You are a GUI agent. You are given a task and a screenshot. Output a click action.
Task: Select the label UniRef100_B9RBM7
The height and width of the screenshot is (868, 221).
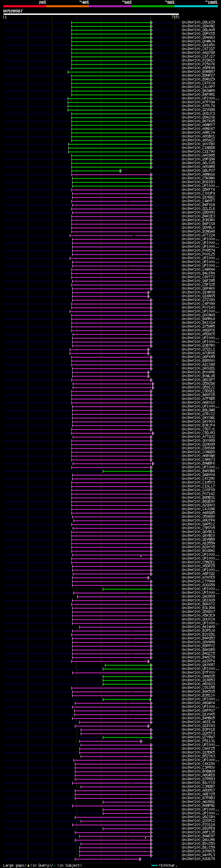pos(198,72)
